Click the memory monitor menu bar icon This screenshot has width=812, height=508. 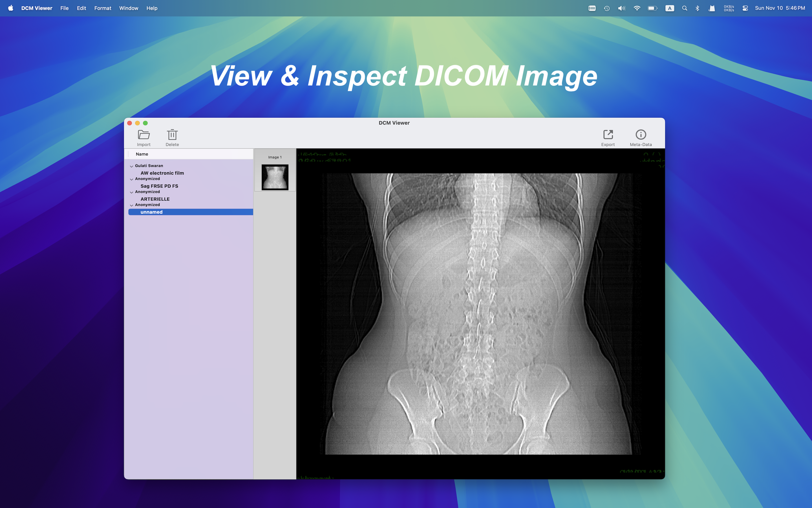click(592, 8)
